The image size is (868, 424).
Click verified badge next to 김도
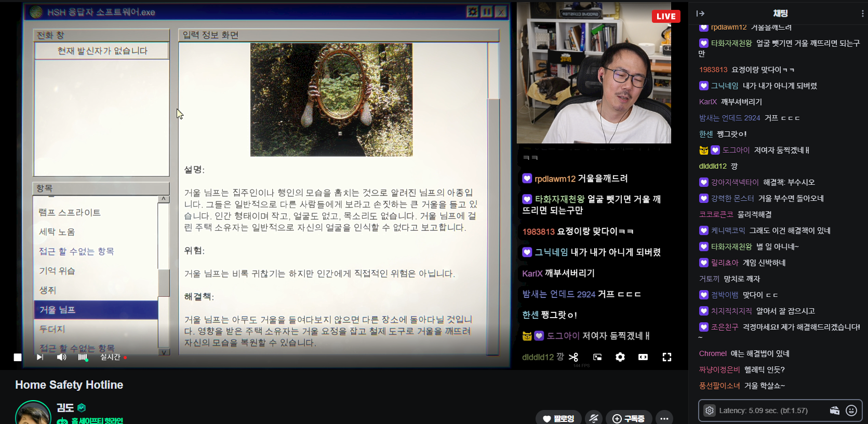pos(82,408)
